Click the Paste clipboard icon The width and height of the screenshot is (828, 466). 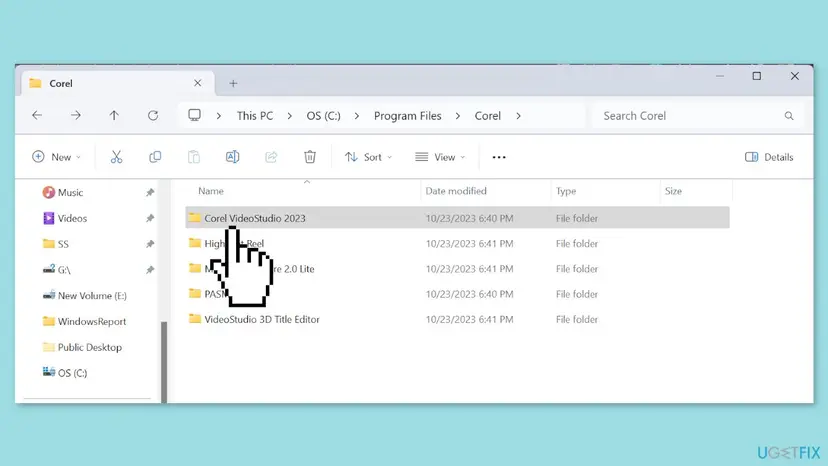194,157
